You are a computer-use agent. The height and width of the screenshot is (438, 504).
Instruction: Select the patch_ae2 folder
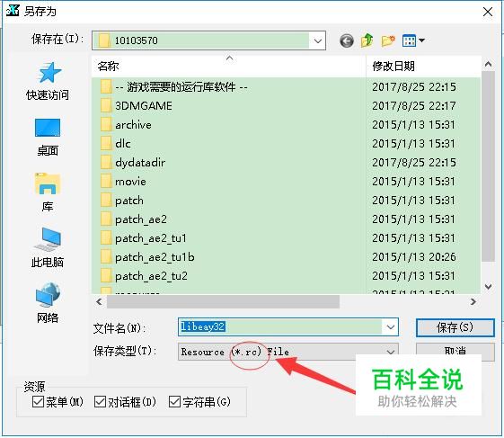pyautogui.click(x=134, y=219)
